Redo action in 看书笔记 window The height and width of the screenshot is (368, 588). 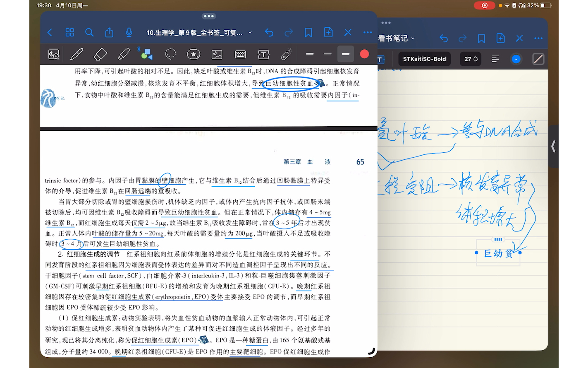point(463,38)
